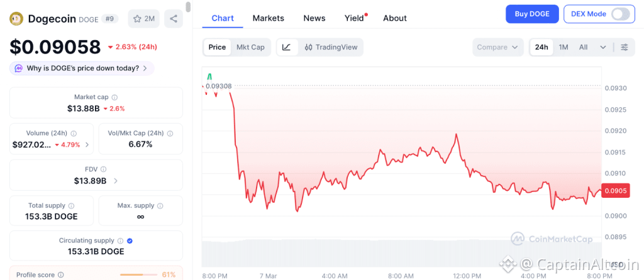644x280 pixels.
Task: Open the Markets tab
Action: [268, 18]
